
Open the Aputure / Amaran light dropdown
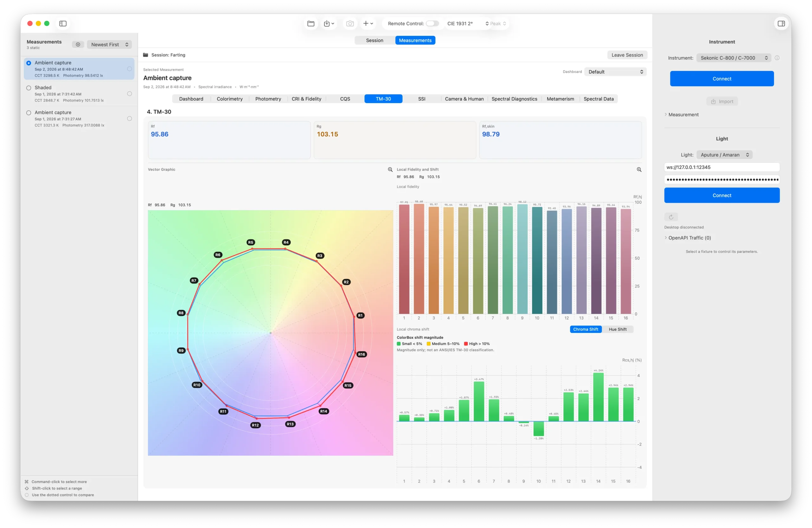tap(724, 155)
